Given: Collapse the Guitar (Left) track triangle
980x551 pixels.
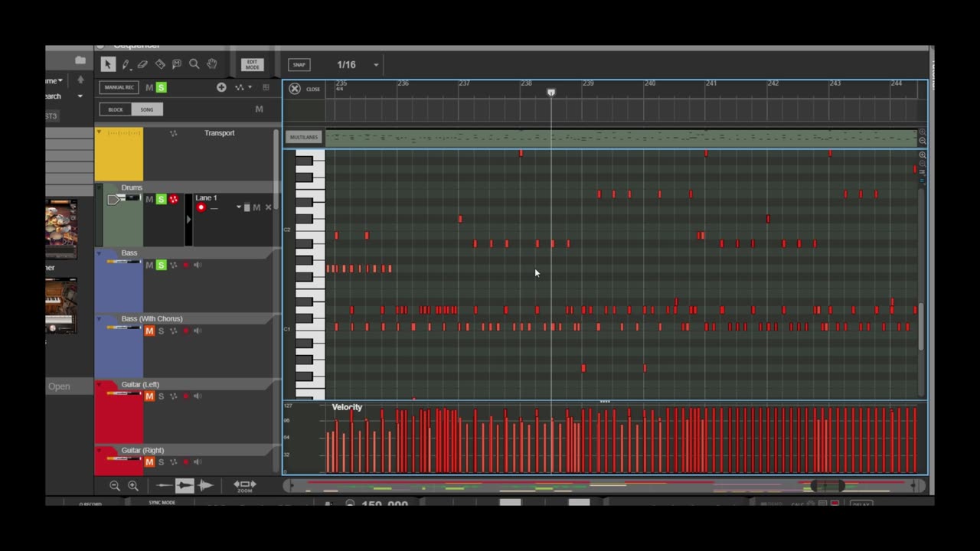Looking at the screenshot, I should click(99, 385).
